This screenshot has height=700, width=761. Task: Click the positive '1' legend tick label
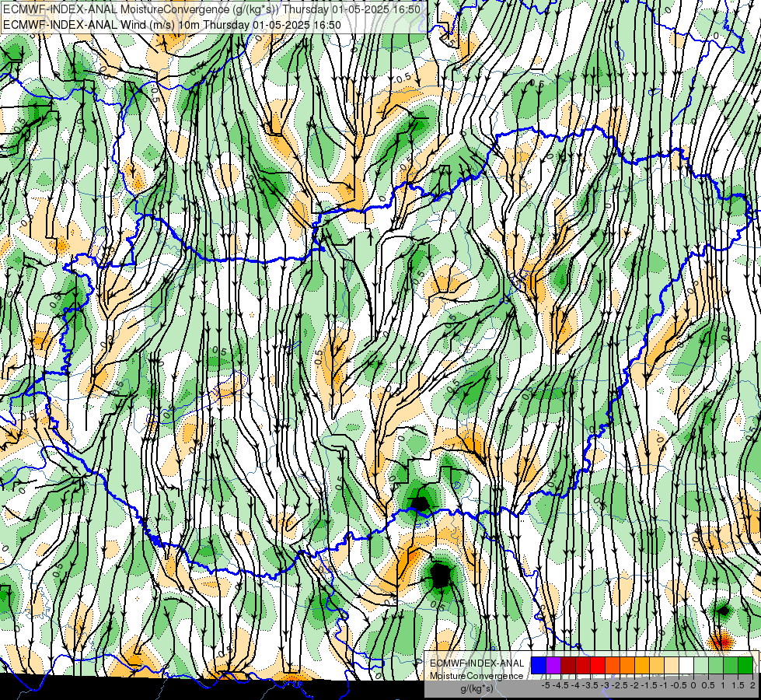(723, 685)
